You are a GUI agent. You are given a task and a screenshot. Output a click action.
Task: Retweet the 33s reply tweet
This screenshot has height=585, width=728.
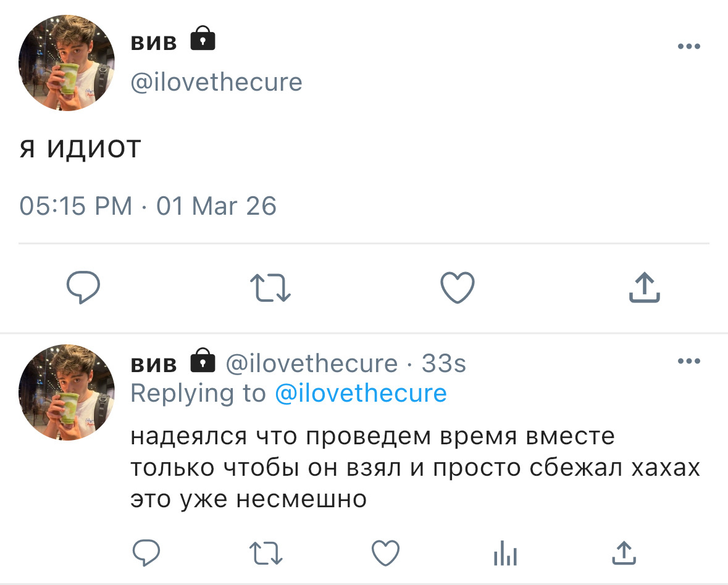266,553
